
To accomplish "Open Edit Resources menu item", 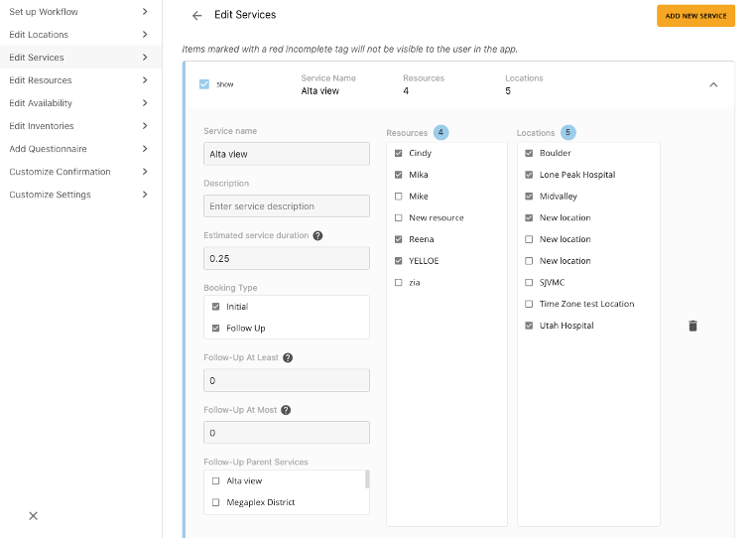I will 80,80.
